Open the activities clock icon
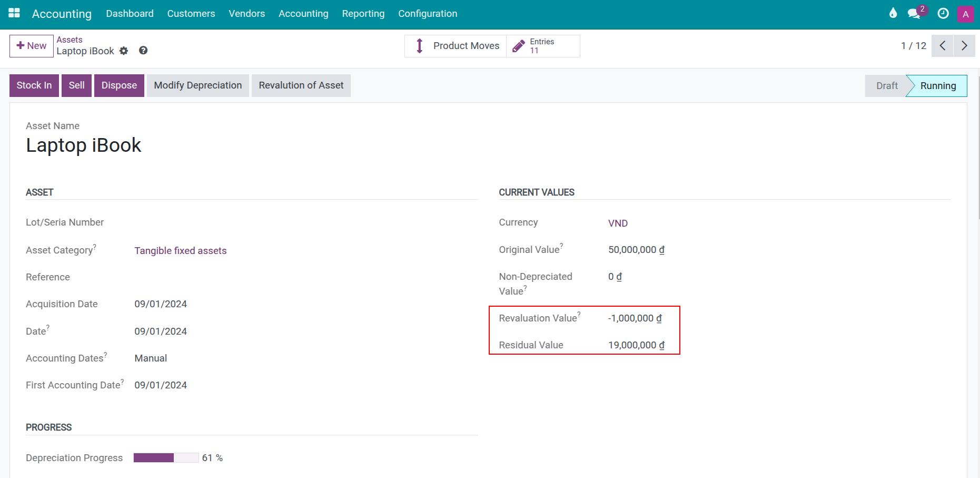The image size is (980, 478). pyautogui.click(x=943, y=14)
